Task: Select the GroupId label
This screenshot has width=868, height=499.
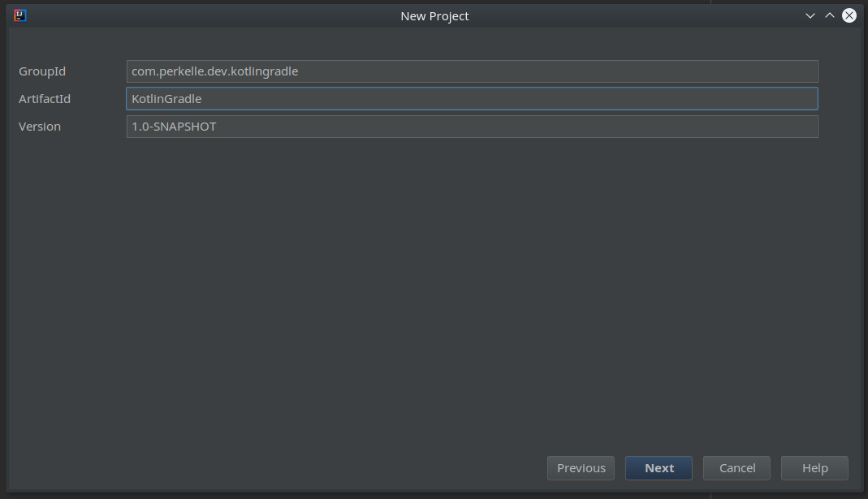Action: (x=41, y=71)
